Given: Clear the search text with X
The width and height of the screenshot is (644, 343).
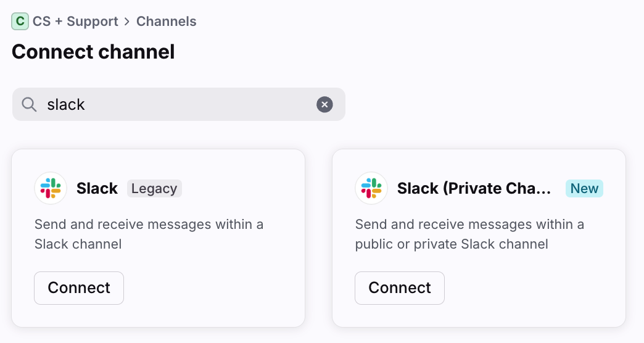Looking at the screenshot, I should [x=324, y=104].
